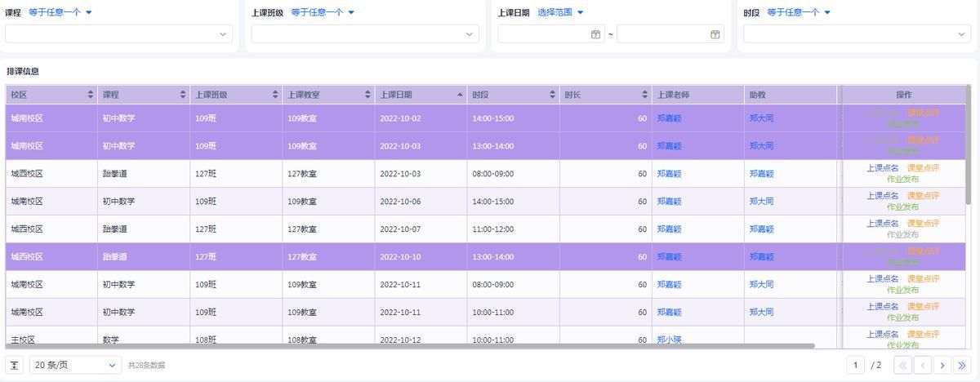Open the start date calendar picker icon
Viewport: 980px width, 382px height.
pos(595,34)
